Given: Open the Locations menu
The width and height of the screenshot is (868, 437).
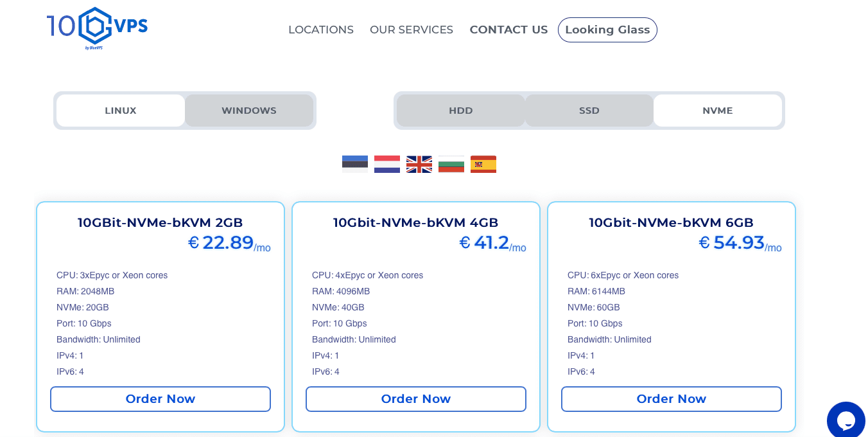Looking at the screenshot, I should click(321, 30).
